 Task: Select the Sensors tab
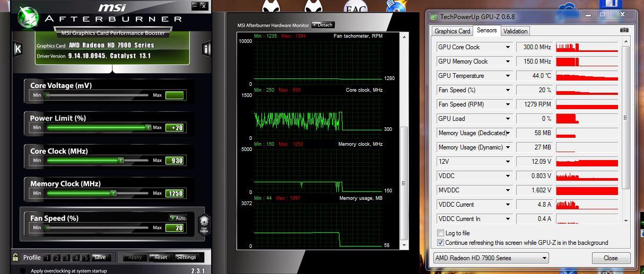[486, 30]
